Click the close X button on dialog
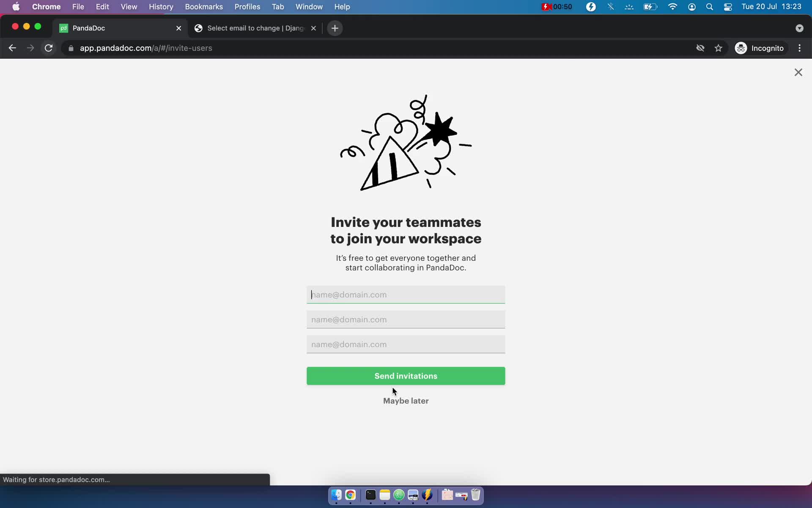 pyautogui.click(x=798, y=72)
